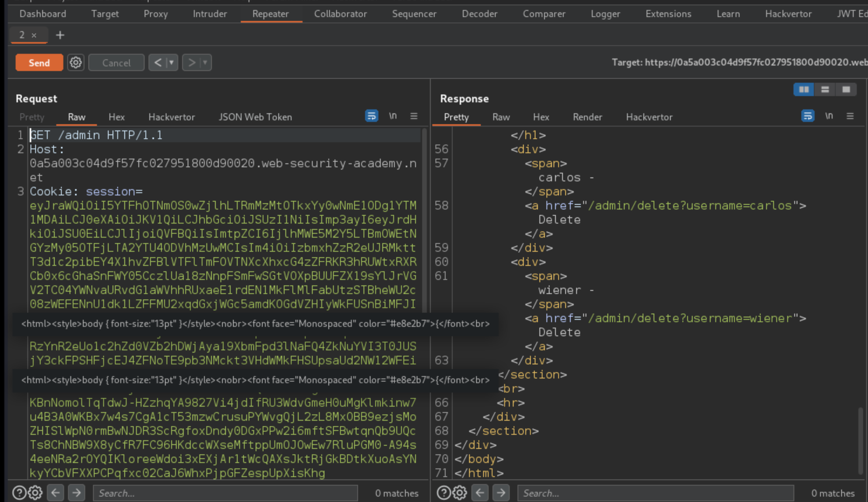Click the Request search field
This screenshot has width=868, height=502.
225,493
